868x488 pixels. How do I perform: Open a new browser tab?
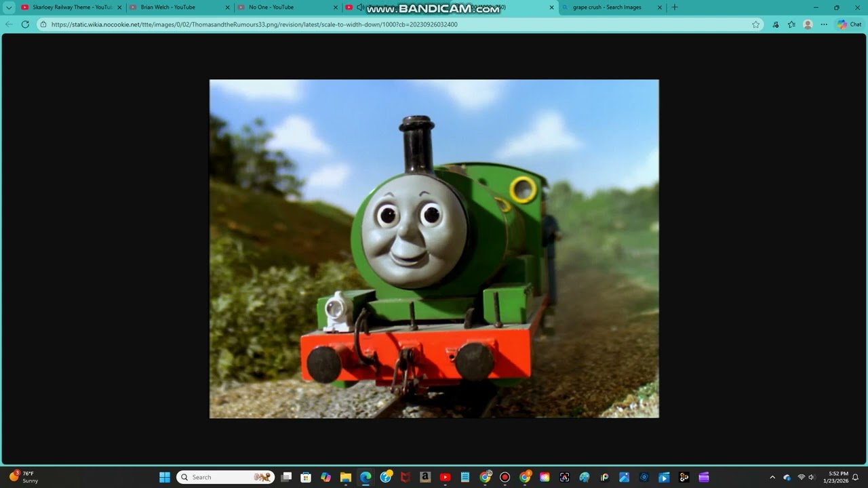[x=675, y=7]
